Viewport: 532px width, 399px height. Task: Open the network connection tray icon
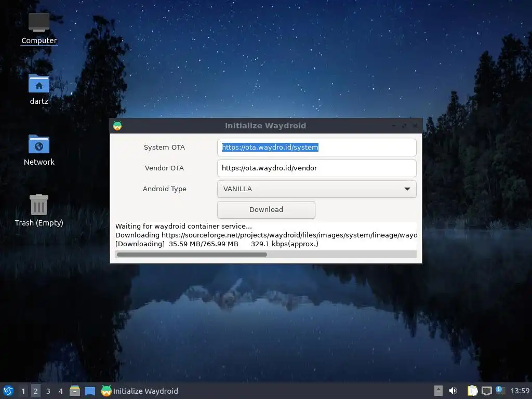tap(486, 391)
